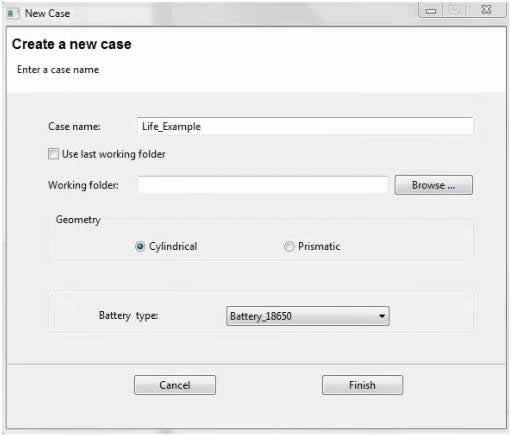Click inside the Working folder field
The height and width of the screenshot is (436, 511).
263,185
